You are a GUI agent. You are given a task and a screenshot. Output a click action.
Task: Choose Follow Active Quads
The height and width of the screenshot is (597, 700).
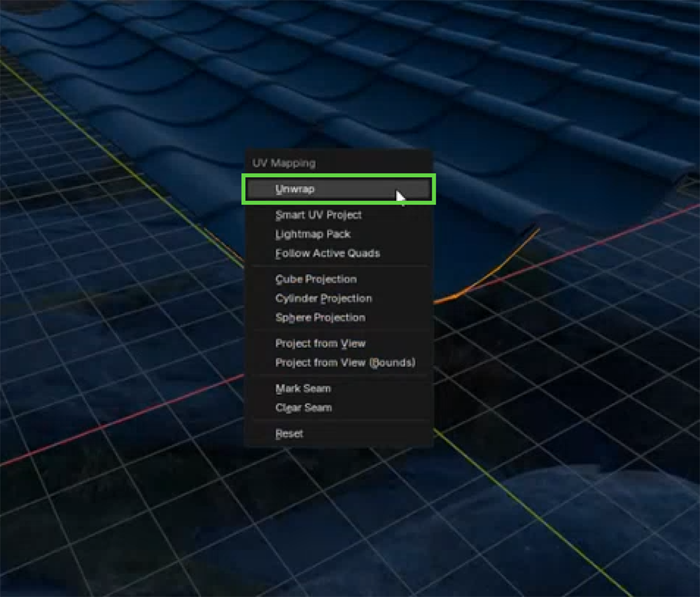[338, 253]
